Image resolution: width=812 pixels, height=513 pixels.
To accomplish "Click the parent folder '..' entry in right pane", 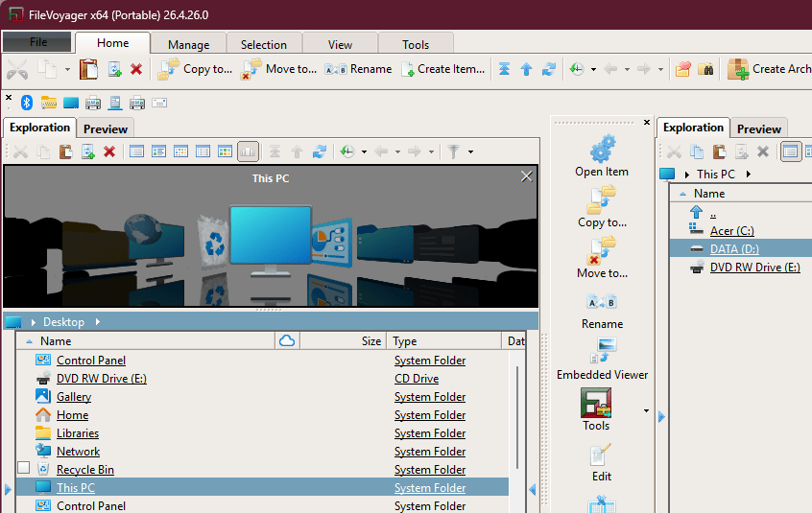I will (x=713, y=213).
